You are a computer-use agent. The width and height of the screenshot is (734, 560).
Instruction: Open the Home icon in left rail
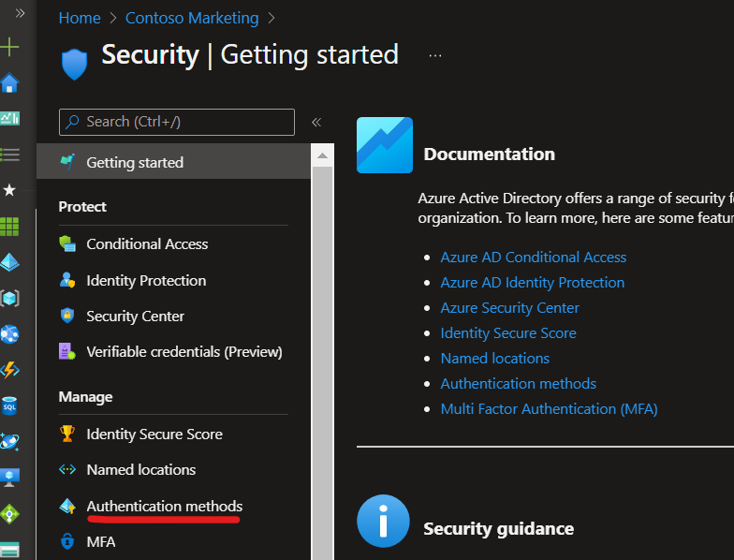pos(9,82)
